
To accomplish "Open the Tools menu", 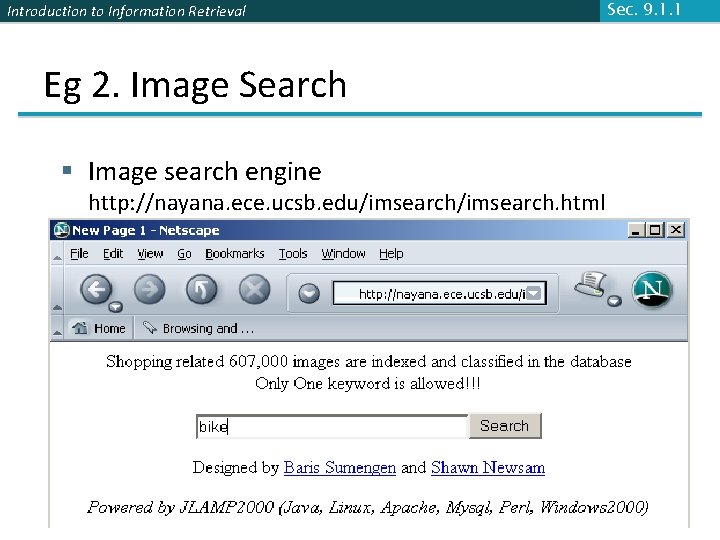I will pyautogui.click(x=292, y=253).
